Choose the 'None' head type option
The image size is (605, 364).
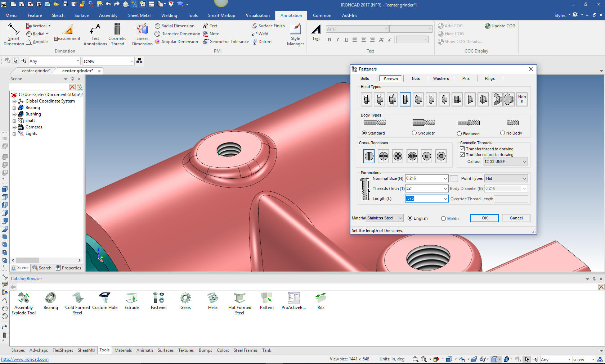point(522,99)
